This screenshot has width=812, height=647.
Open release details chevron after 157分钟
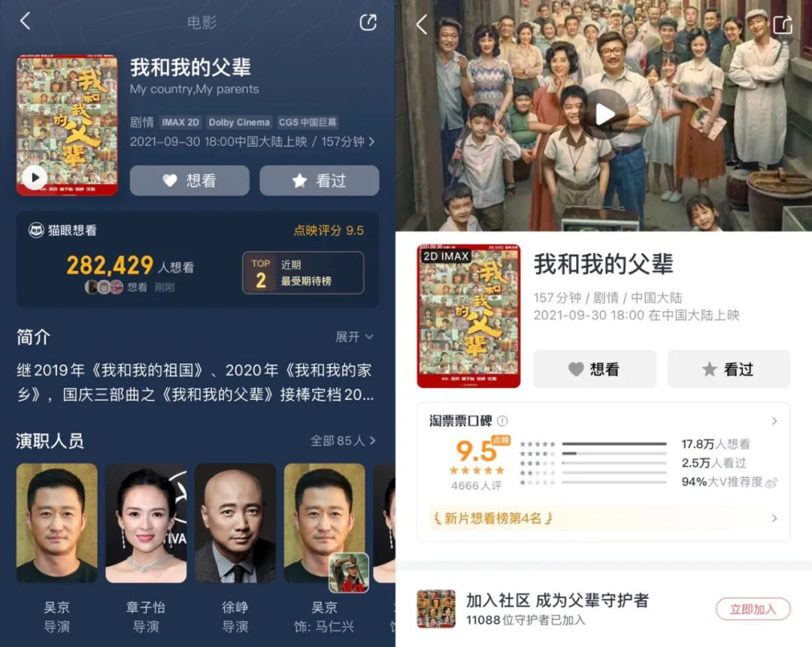371,141
